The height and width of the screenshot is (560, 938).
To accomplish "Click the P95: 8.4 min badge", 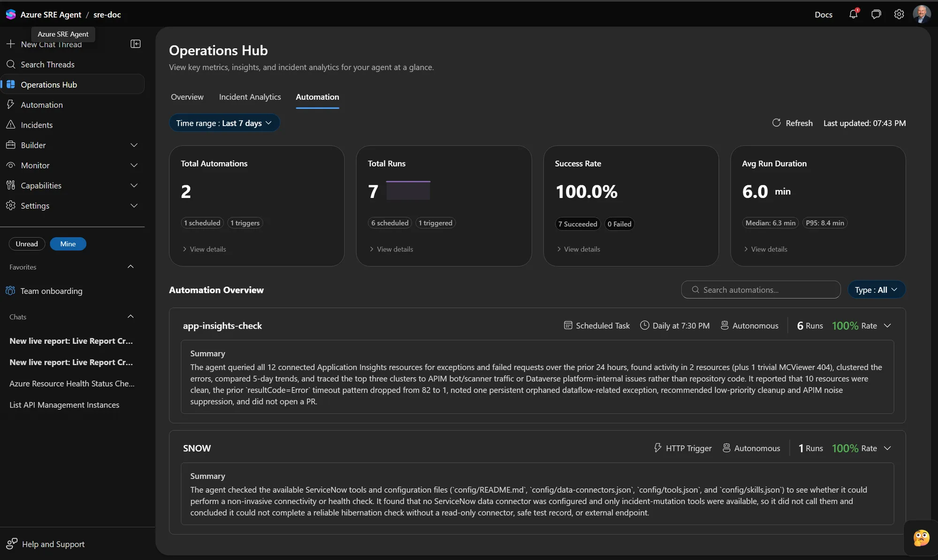I will (825, 223).
